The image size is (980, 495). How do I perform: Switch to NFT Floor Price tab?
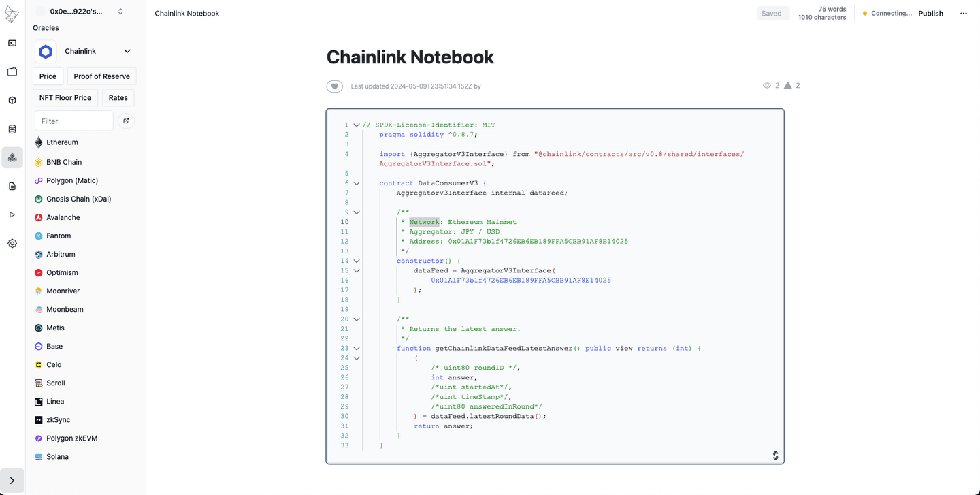click(x=65, y=98)
